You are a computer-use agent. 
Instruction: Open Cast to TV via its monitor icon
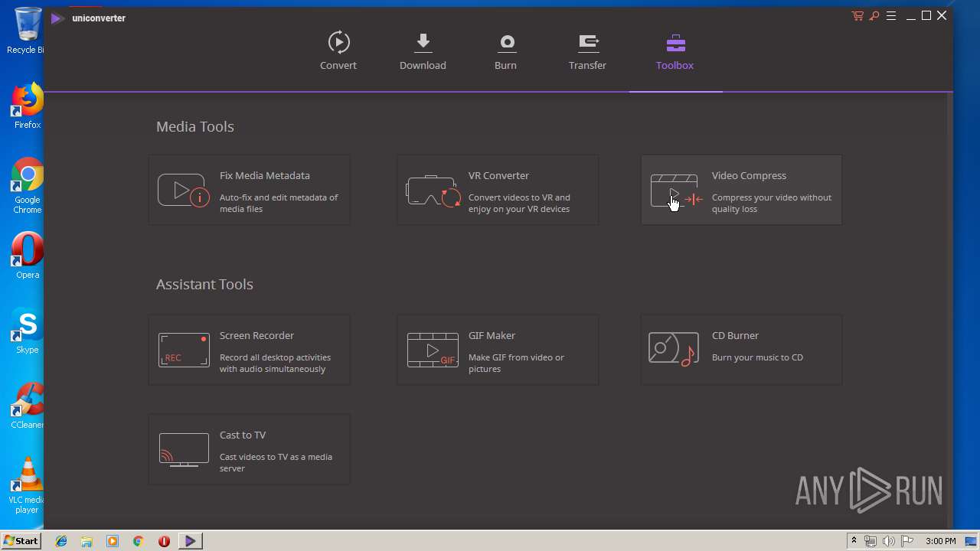(x=184, y=450)
